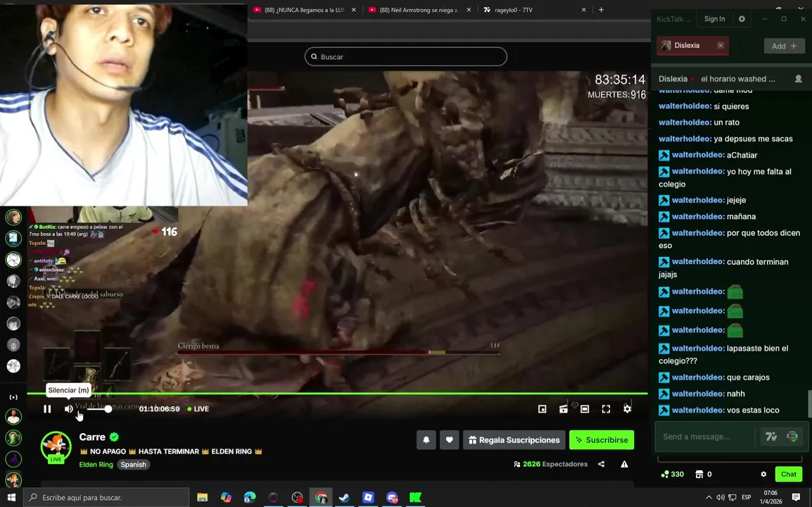The width and height of the screenshot is (812, 507).
Task: Open a new browser tab
Action: click(x=601, y=10)
